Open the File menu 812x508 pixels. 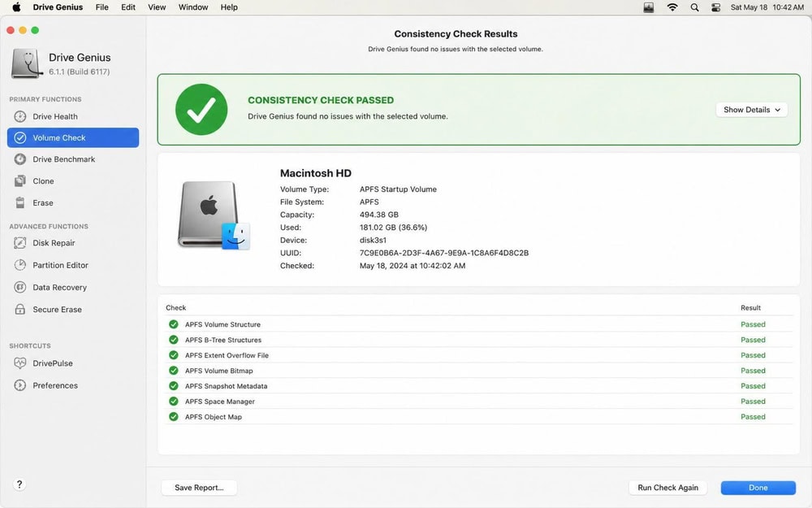click(x=102, y=7)
